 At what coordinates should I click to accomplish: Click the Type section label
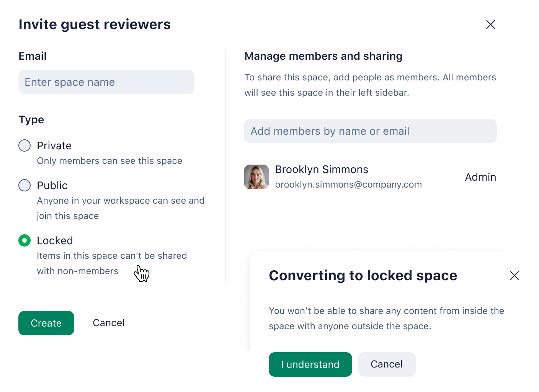pos(31,119)
